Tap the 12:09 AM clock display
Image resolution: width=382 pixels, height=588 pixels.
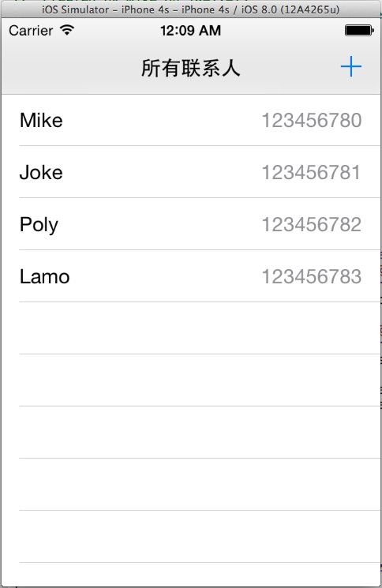click(x=190, y=30)
